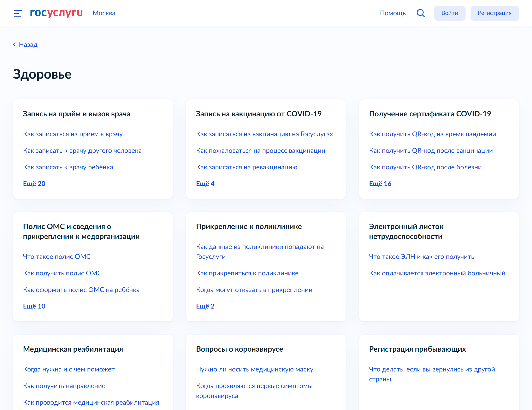Open Нужно ли носить медицинскую маску

255,369
